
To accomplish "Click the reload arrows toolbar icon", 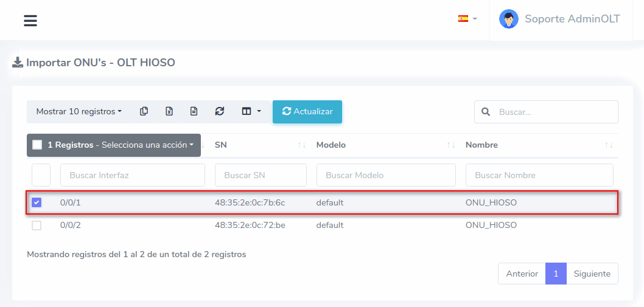I will pos(220,111).
